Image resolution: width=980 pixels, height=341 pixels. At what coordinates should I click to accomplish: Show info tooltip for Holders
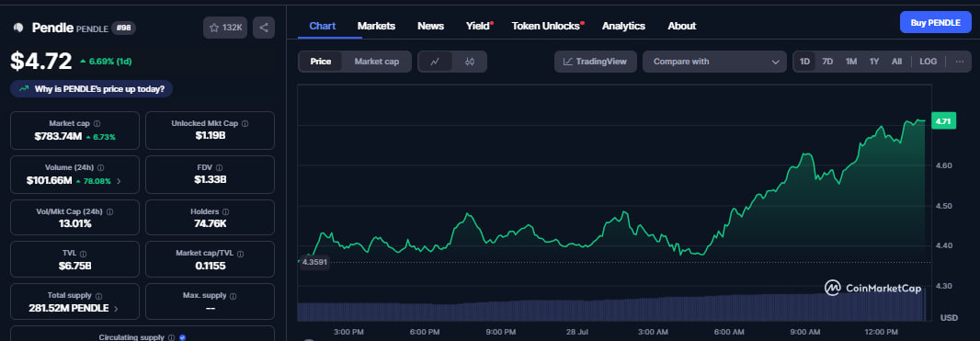[225, 211]
